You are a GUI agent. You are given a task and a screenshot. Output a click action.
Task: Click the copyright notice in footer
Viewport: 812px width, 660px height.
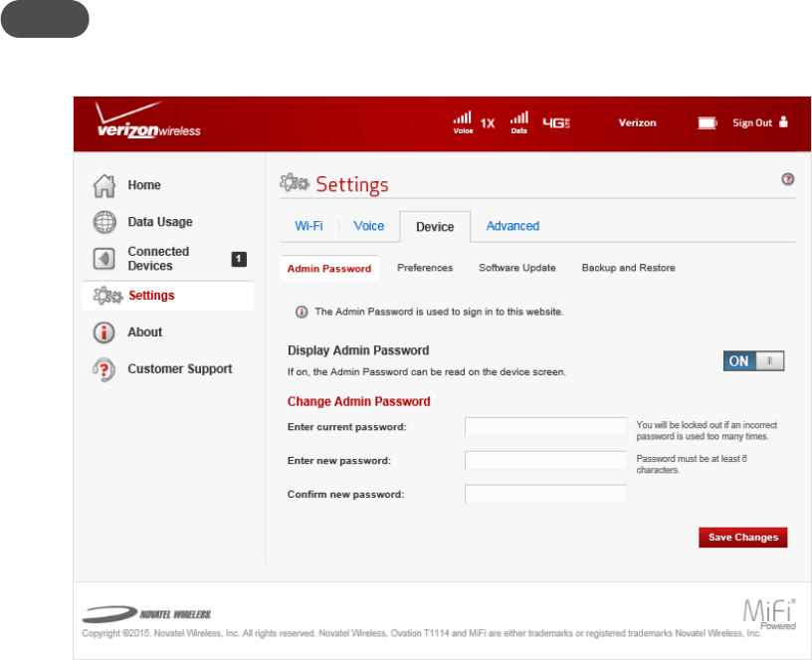421,633
